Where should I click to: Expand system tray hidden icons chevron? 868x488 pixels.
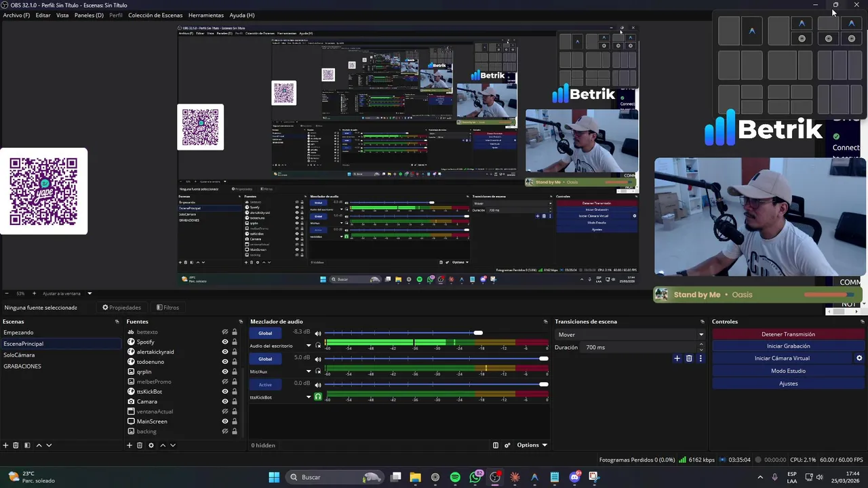759,477
